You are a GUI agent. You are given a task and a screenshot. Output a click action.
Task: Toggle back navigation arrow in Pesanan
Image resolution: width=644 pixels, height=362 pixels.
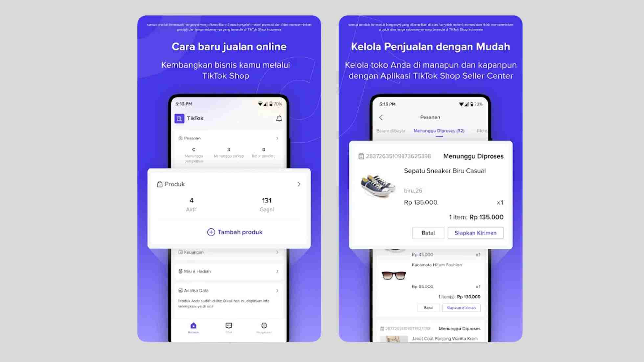pyautogui.click(x=380, y=117)
